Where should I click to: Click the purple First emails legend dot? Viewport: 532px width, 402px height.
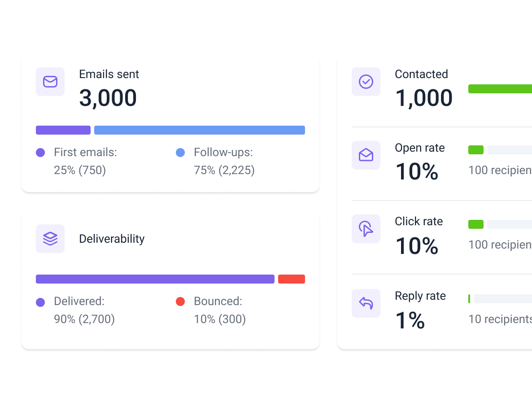40,153
